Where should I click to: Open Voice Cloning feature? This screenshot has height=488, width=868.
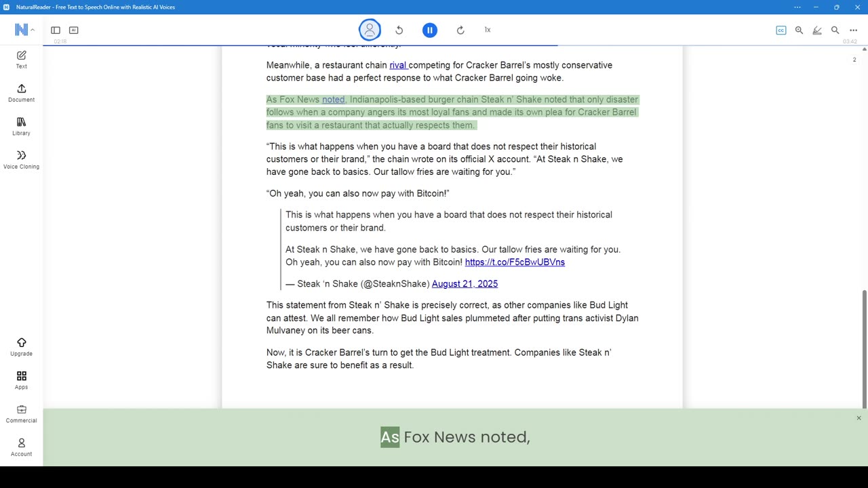(21, 160)
